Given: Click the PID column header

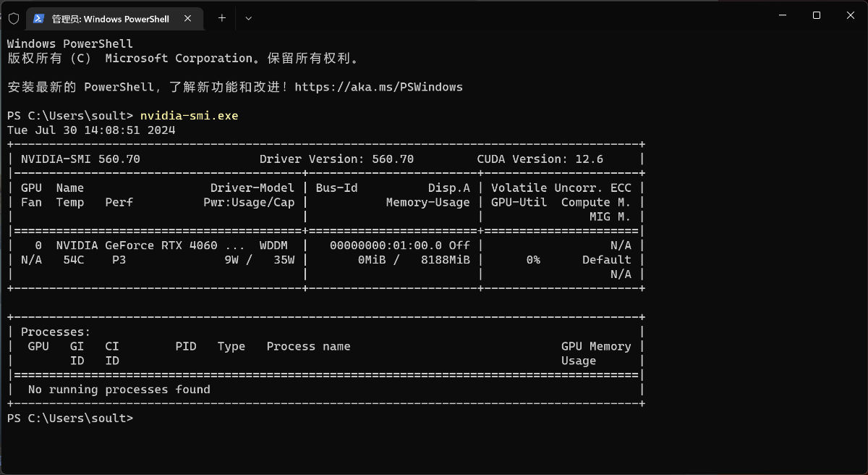Looking at the screenshot, I should coord(186,346).
